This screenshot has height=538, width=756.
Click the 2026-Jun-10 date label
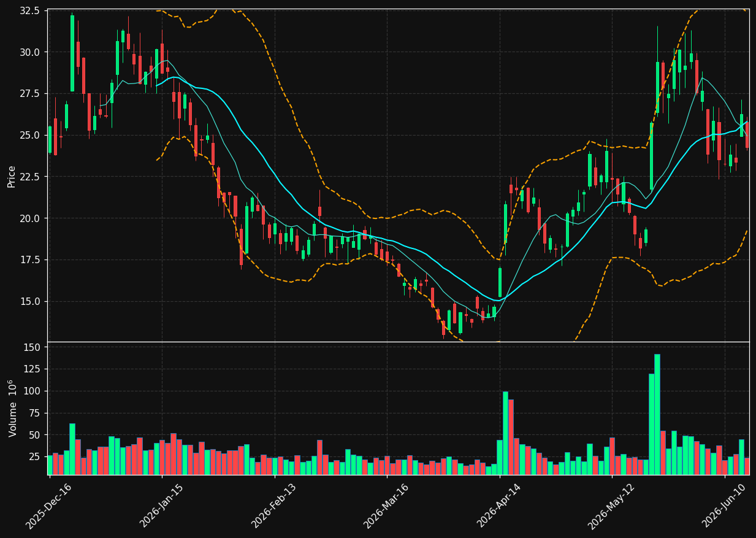pyautogui.click(x=725, y=506)
